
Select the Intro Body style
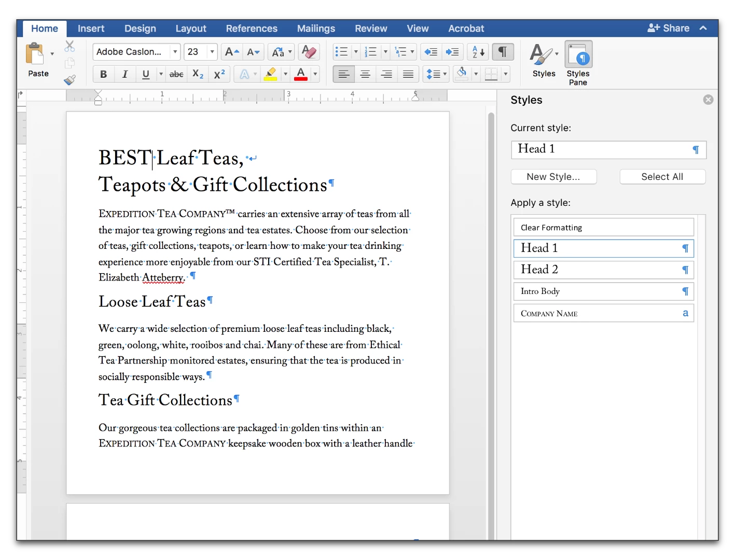603,291
